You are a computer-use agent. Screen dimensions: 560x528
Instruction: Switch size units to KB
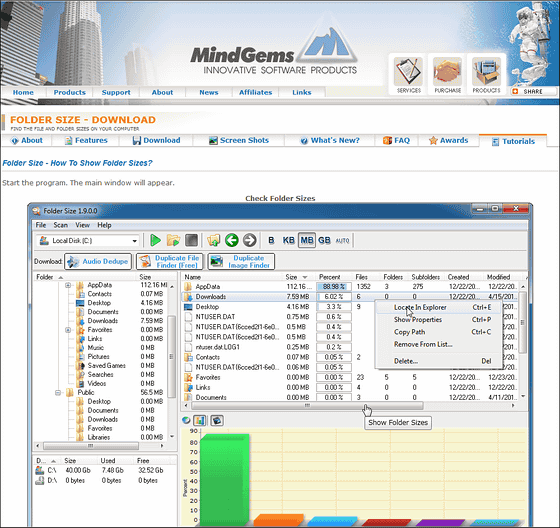pos(289,240)
